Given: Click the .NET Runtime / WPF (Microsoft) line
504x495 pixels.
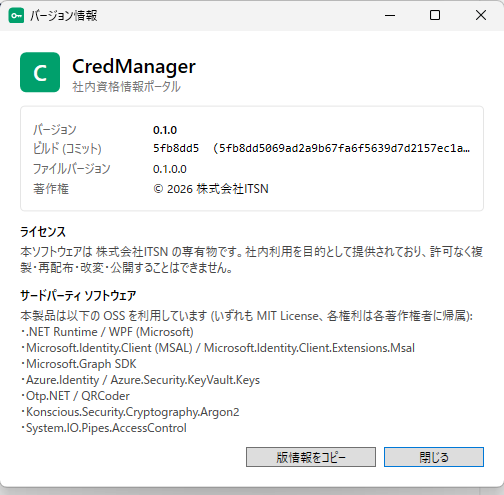Looking at the screenshot, I should coord(107,332).
